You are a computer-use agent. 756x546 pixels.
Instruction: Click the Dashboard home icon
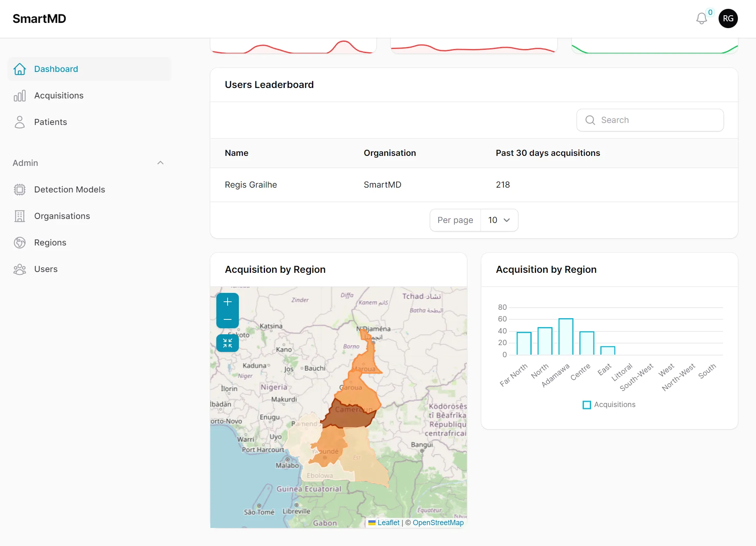click(19, 69)
